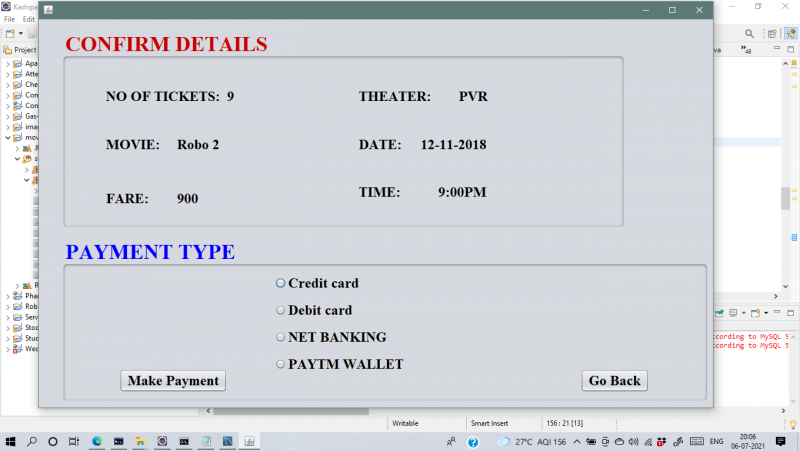Click the ENG language indicator
800x451 pixels.
coord(716,442)
